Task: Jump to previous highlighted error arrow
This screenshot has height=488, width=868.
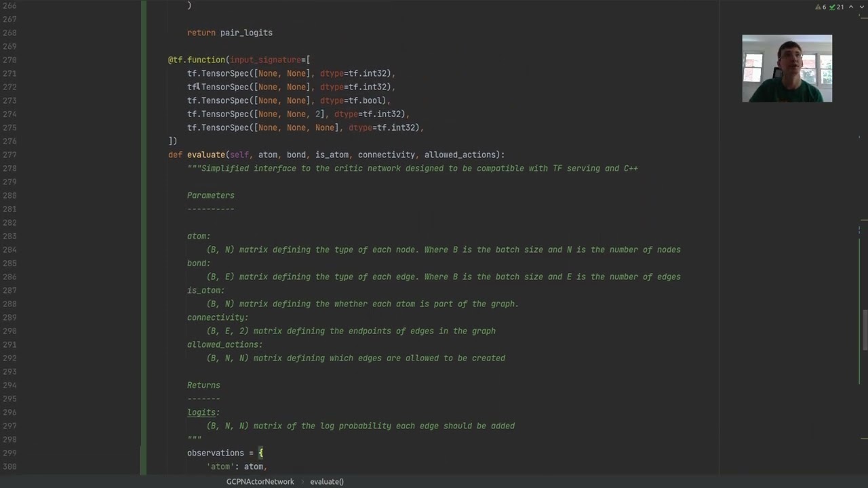Action: [x=851, y=7]
